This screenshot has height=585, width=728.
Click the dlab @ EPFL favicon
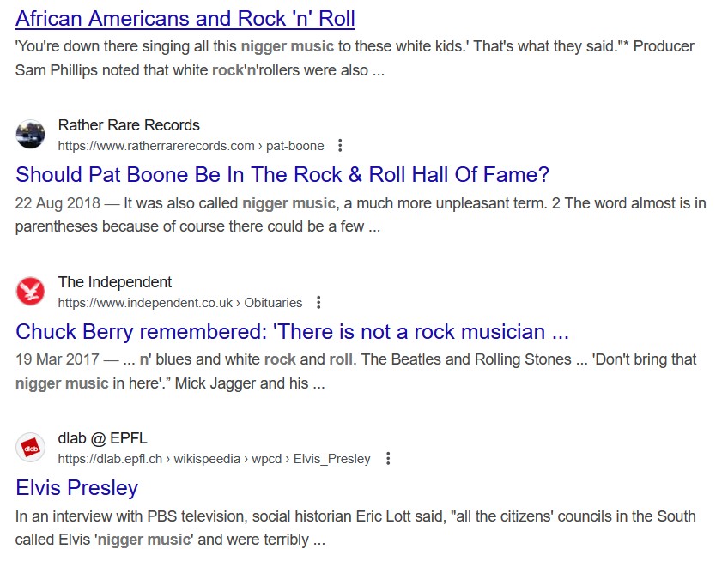(x=31, y=448)
